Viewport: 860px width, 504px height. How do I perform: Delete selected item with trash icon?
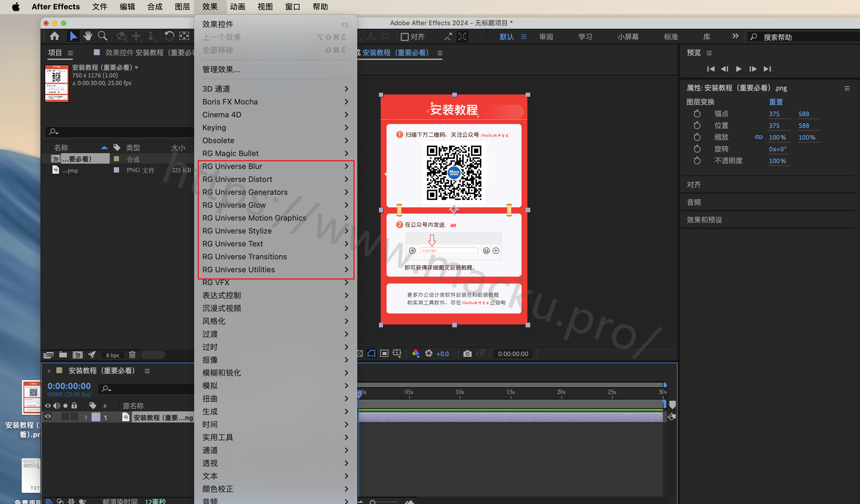tap(132, 355)
